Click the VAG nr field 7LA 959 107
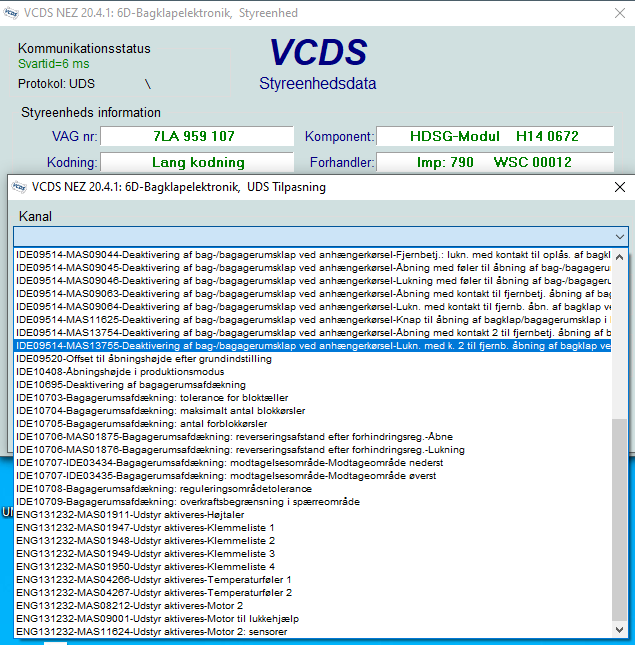This screenshot has width=635, height=645. click(197, 136)
